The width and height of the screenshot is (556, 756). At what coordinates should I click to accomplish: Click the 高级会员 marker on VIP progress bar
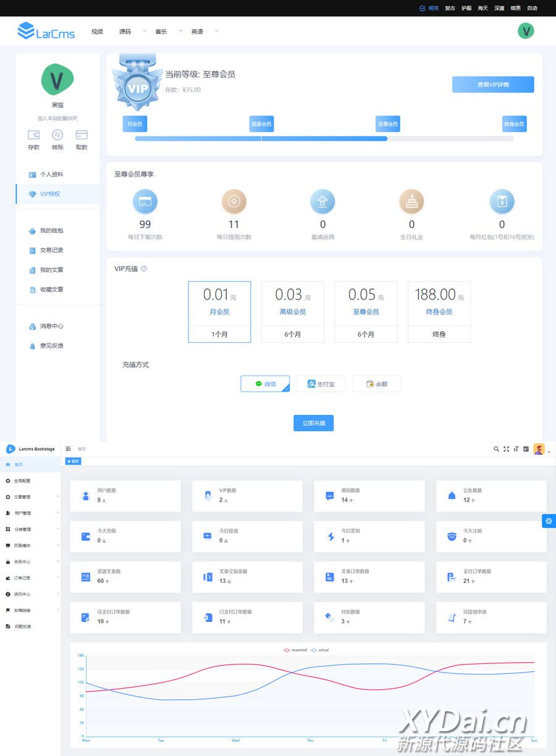coord(261,124)
